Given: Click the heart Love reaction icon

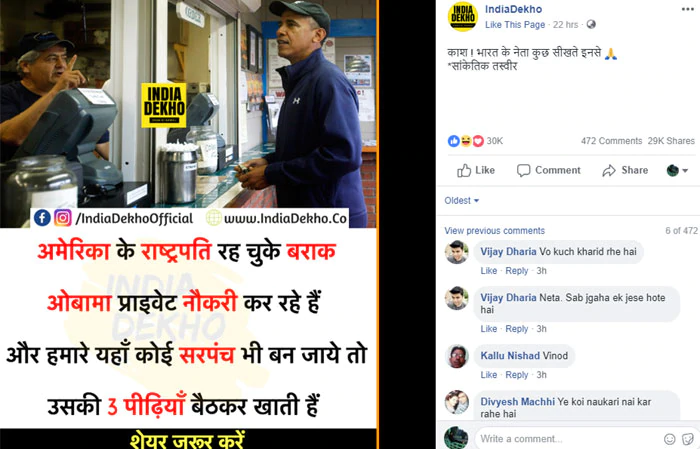Looking at the screenshot, I should [478, 141].
